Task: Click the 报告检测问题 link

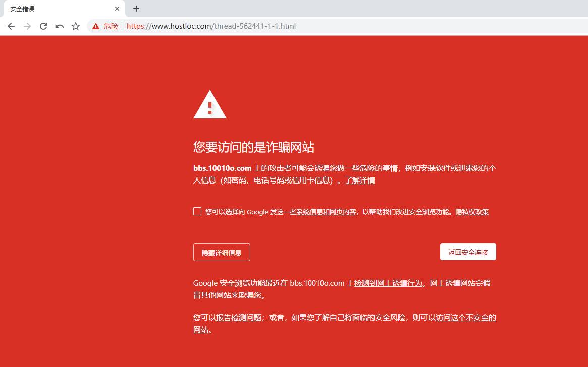Action: [x=239, y=318]
